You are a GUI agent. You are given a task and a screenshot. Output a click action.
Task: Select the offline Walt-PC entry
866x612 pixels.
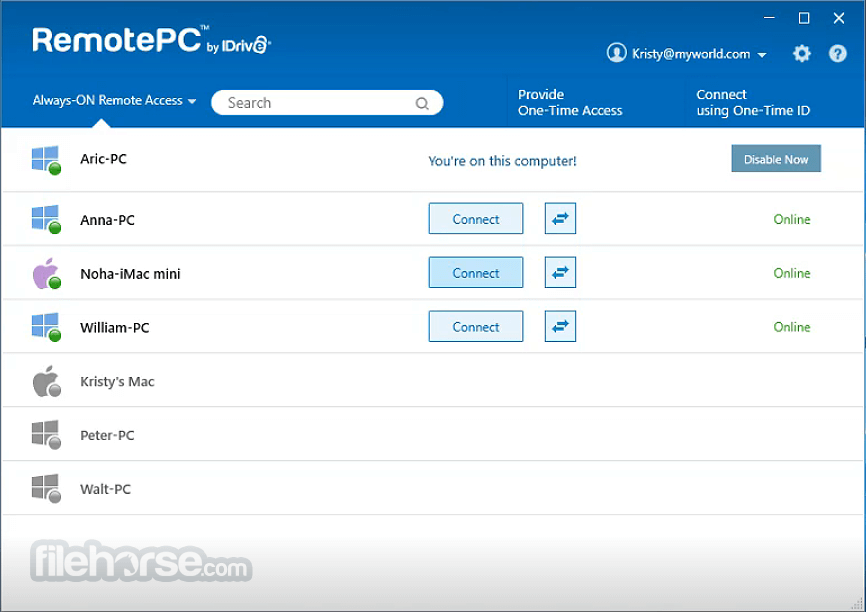[105, 489]
